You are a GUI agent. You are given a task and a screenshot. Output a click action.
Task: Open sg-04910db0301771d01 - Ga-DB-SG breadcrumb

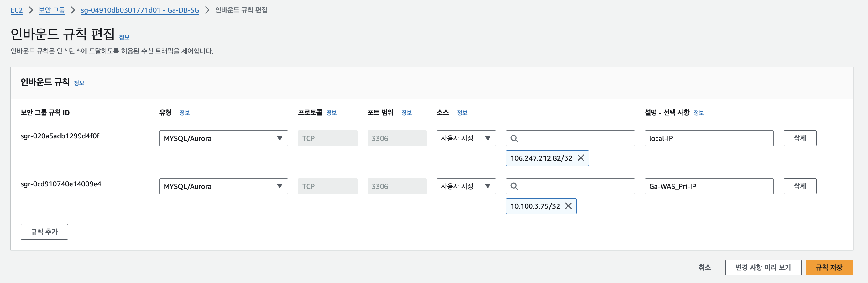click(x=140, y=10)
